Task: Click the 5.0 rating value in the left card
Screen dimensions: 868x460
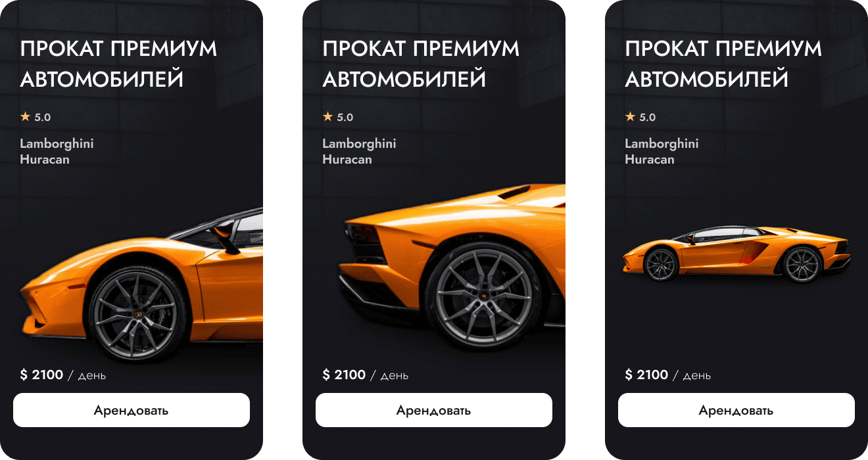Action: pyautogui.click(x=43, y=118)
